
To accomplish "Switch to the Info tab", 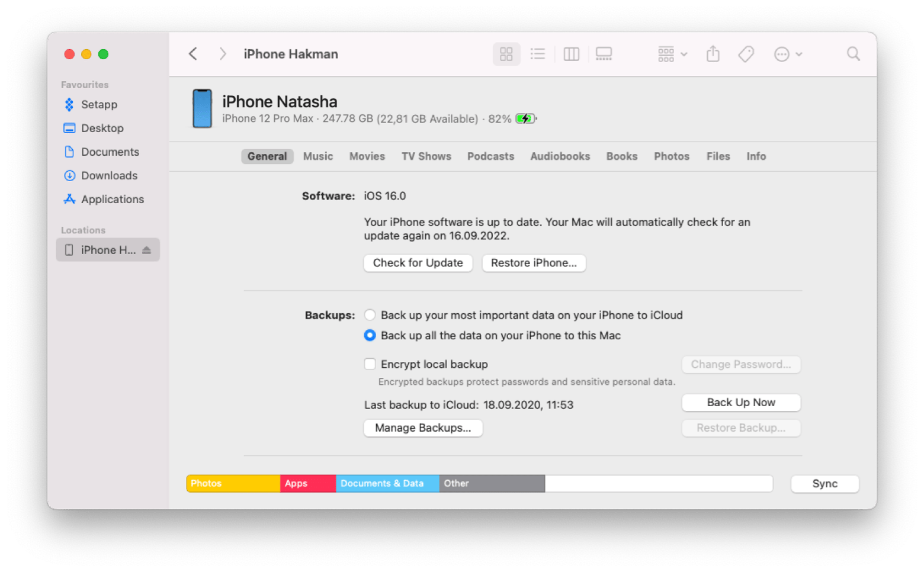I will click(x=756, y=156).
